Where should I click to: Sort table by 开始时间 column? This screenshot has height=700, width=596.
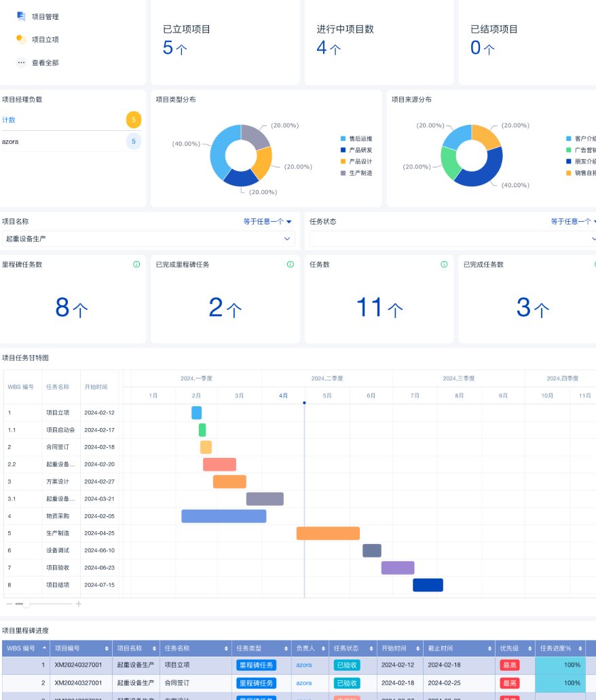(x=417, y=648)
